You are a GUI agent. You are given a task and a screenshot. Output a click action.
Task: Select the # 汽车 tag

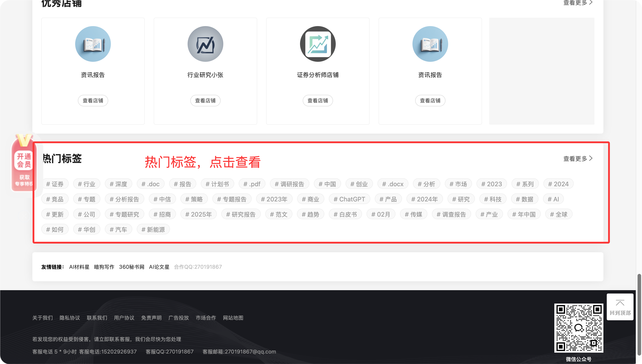118,230
